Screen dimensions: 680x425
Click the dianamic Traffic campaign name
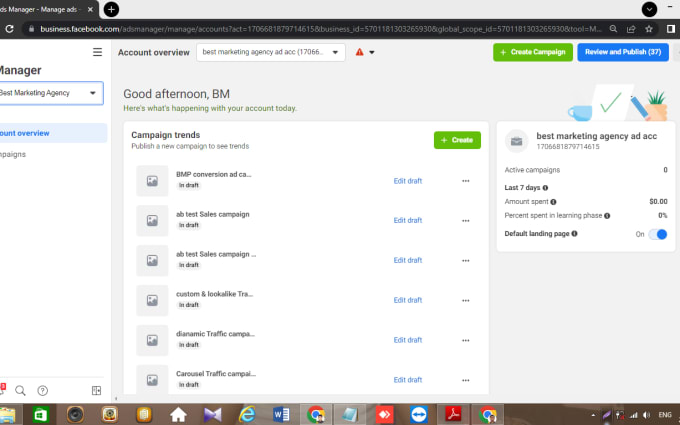(x=215, y=334)
